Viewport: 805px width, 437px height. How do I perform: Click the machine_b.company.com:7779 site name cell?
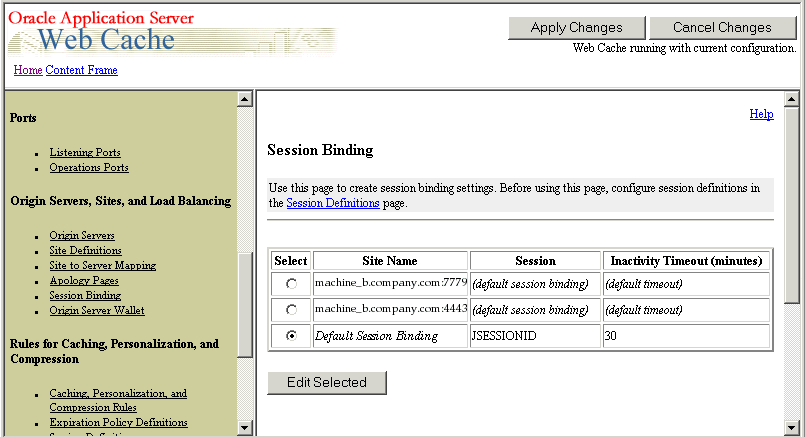391,283
